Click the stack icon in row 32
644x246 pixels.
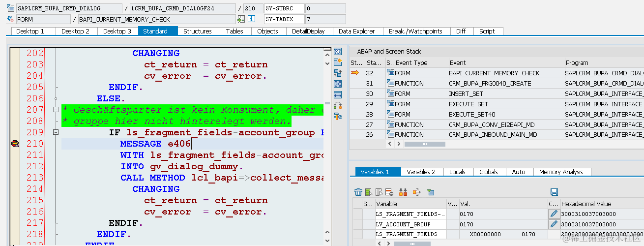click(x=391, y=73)
